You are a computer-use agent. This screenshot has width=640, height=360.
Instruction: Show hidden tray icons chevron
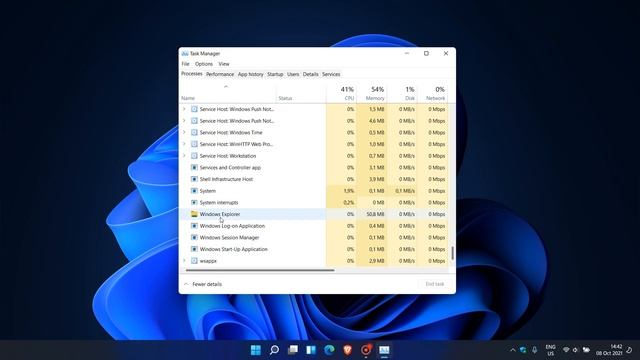point(513,350)
